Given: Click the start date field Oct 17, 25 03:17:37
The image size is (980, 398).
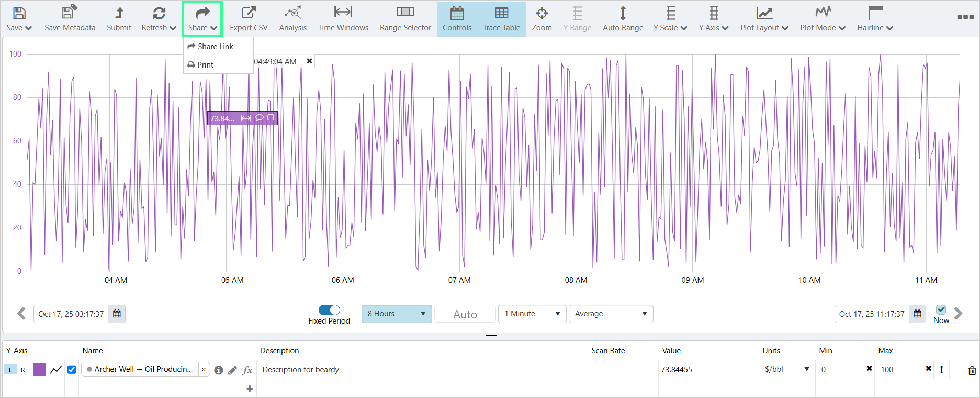Looking at the screenshot, I should [x=71, y=314].
